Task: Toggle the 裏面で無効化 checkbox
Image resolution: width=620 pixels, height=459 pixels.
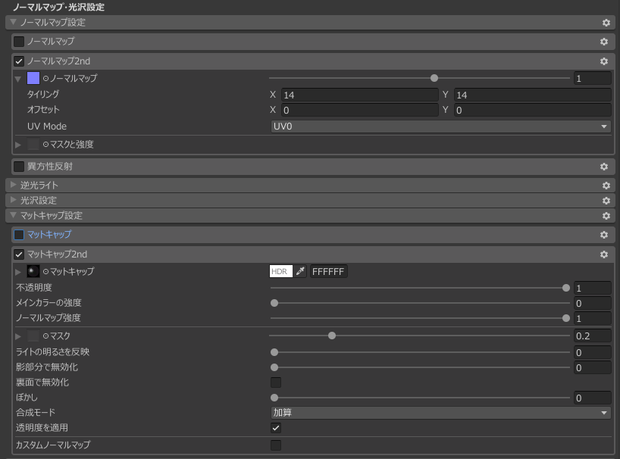Action: tap(276, 382)
